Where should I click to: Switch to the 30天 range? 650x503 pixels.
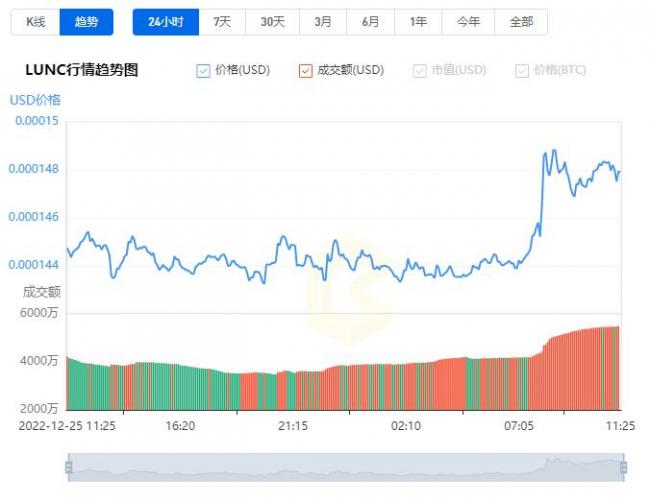tap(272, 22)
